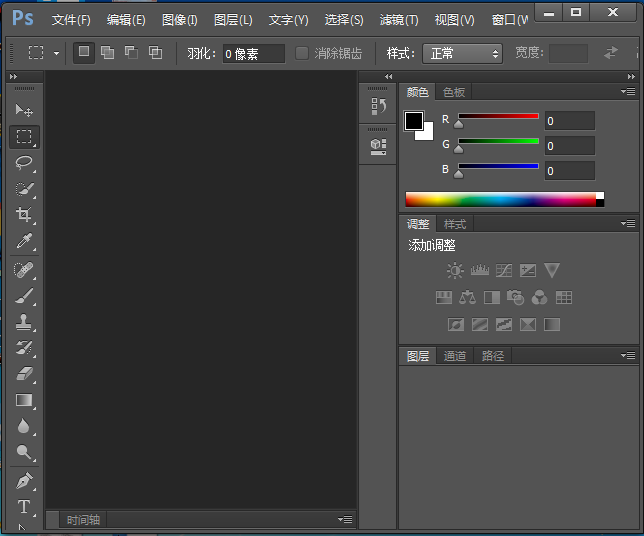Screen dimensions: 644x536
Task: Select the Crop tool
Action: (25, 215)
